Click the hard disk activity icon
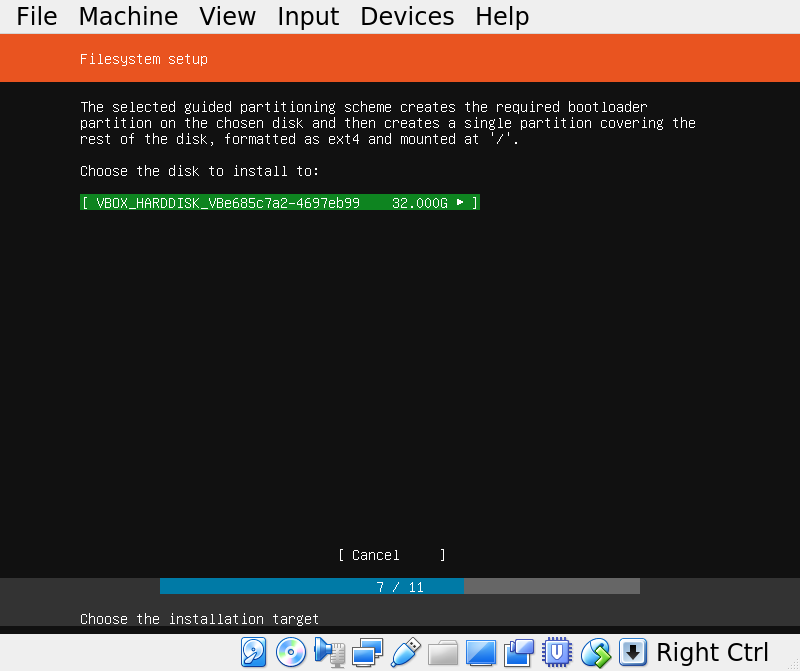The width and height of the screenshot is (800, 671). [254, 653]
